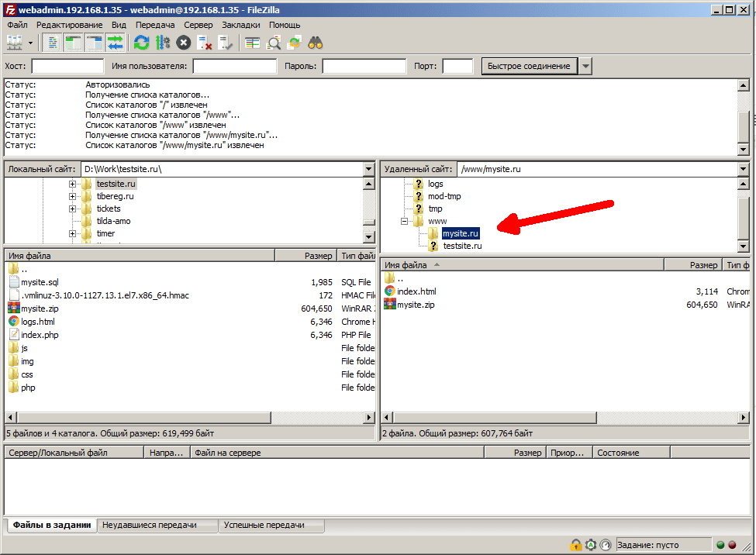Focus the Имя пользователя input field
The height and width of the screenshot is (555, 756).
click(x=235, y=66)
